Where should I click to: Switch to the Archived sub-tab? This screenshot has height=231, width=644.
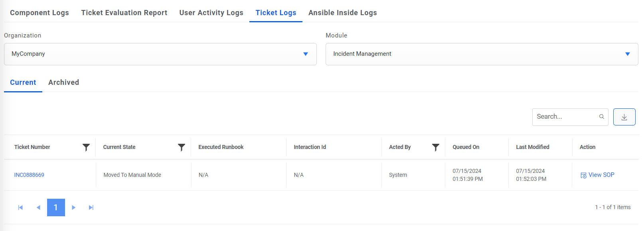click(63, 82)
